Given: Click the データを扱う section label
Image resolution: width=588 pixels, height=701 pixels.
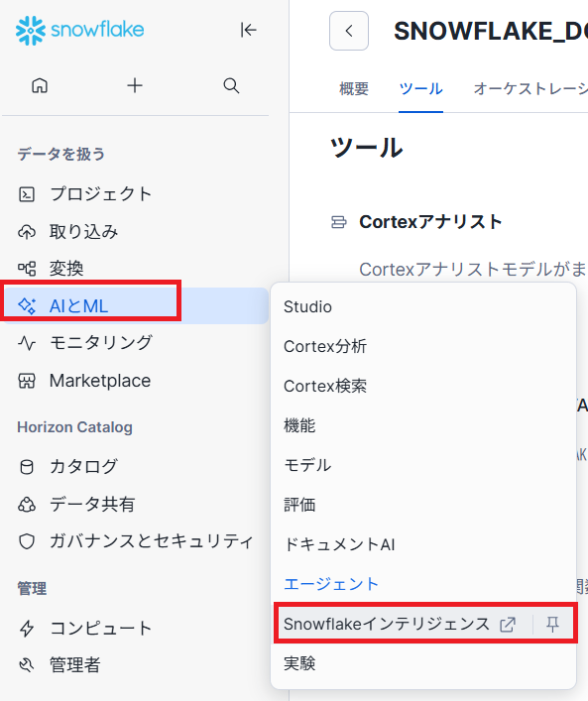Looking at the screenshot, I should 61,154.
